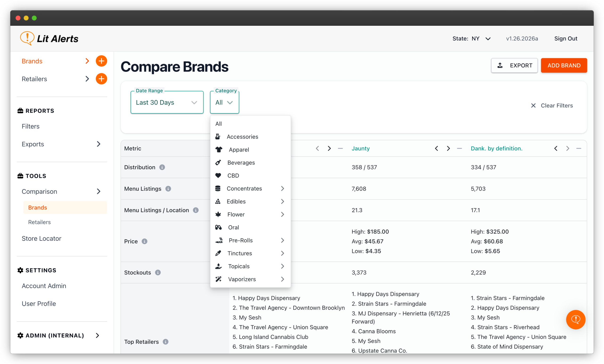Image resolution: width=604 pixels, height=364 pixels.
Task: Click the info icon beside Distribution
Action: pos(162,167)
